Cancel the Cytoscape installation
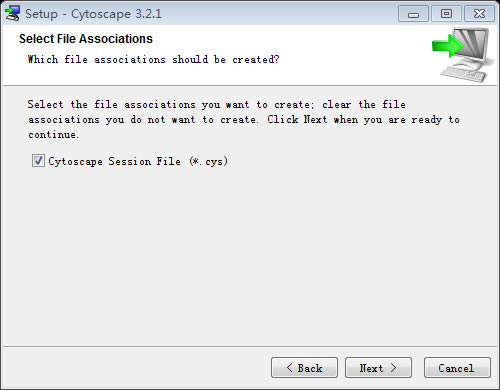Screen dimensions: 500x390 click(457, 368)
